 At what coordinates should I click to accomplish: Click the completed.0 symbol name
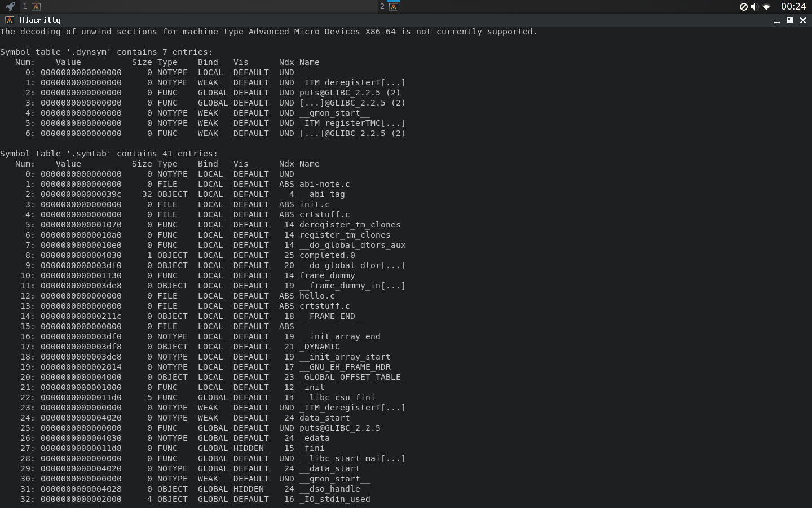[327, 255]
